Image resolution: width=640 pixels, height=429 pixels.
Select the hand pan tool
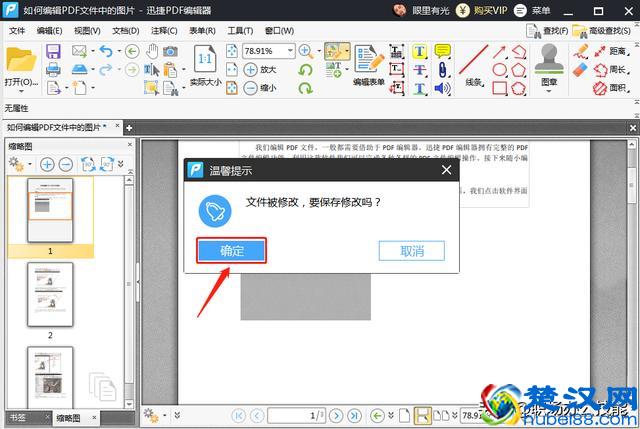tap(152, 51)
